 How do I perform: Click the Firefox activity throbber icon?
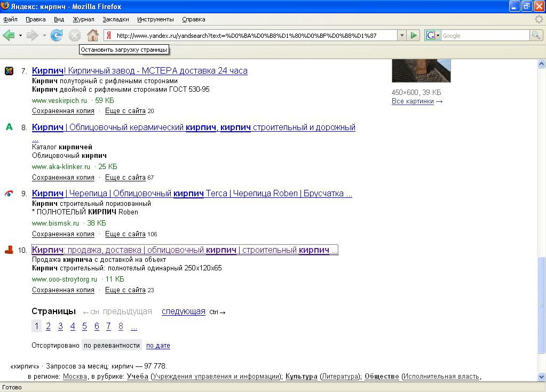click(x=539, y=20)
